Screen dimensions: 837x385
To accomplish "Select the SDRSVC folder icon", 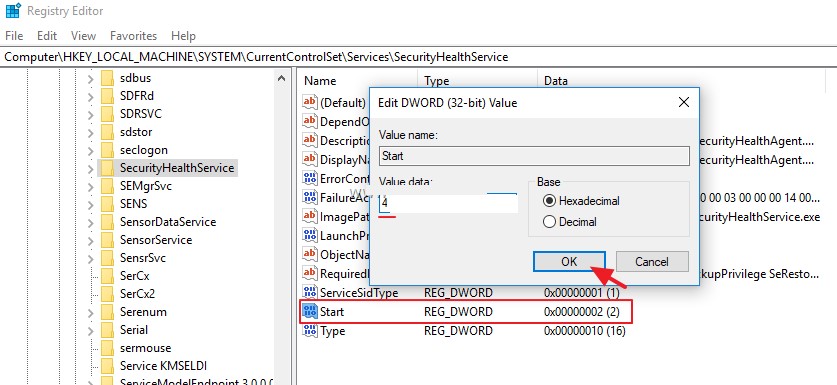I will click(107, 114).
